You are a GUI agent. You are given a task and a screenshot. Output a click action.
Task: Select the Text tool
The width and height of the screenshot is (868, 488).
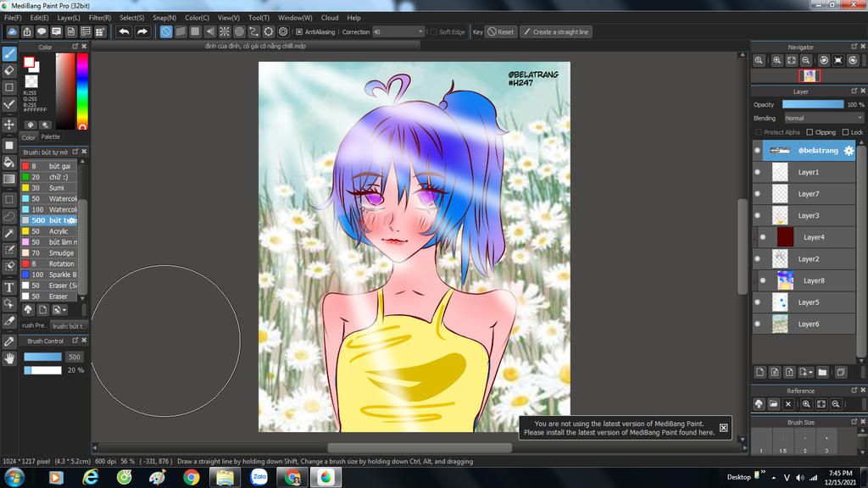pos(9,286)
